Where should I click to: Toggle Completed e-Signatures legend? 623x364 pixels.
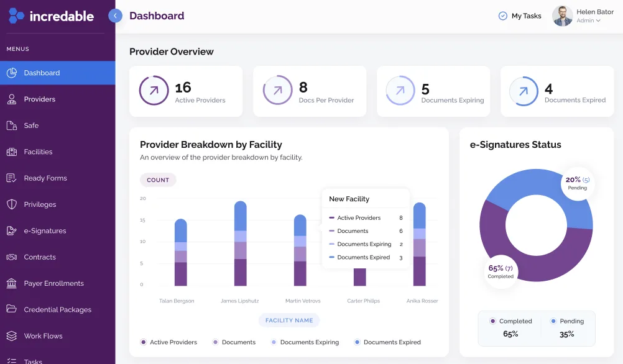(511, 321)
